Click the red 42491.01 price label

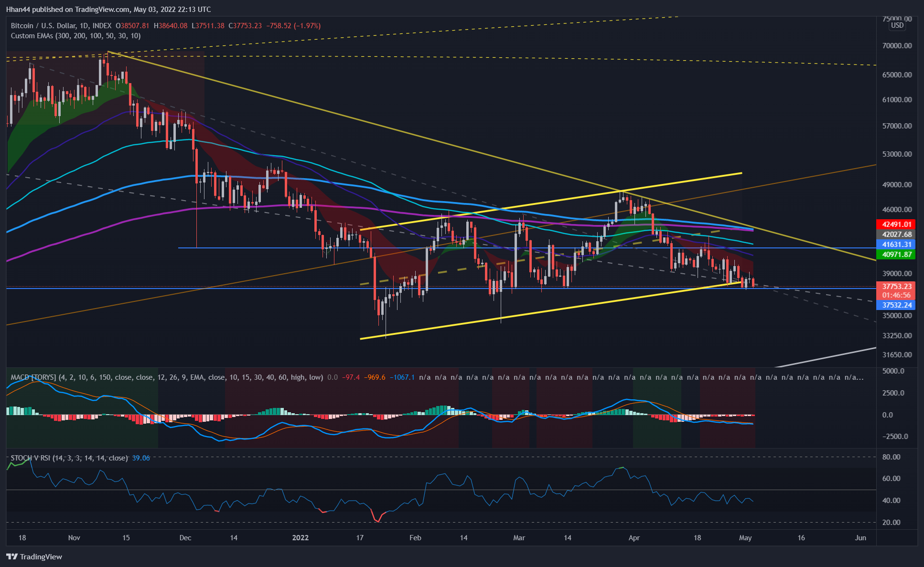click(896, 224)
